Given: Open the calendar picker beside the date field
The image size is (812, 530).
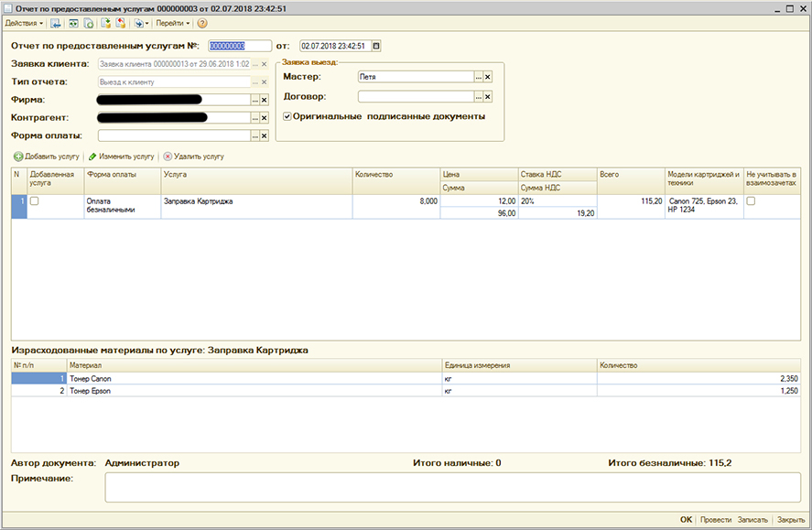Looking at the screenshot, I should (375, 46).
